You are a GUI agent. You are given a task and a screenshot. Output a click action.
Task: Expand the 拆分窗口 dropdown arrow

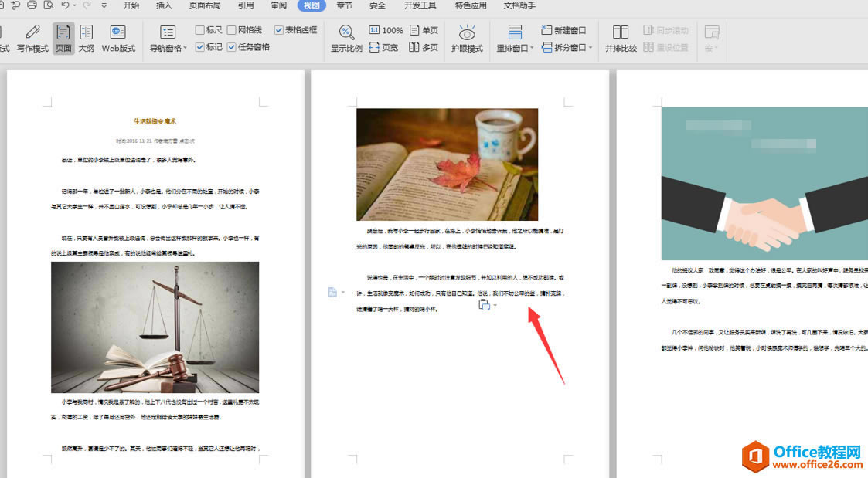tap(591, 48)
